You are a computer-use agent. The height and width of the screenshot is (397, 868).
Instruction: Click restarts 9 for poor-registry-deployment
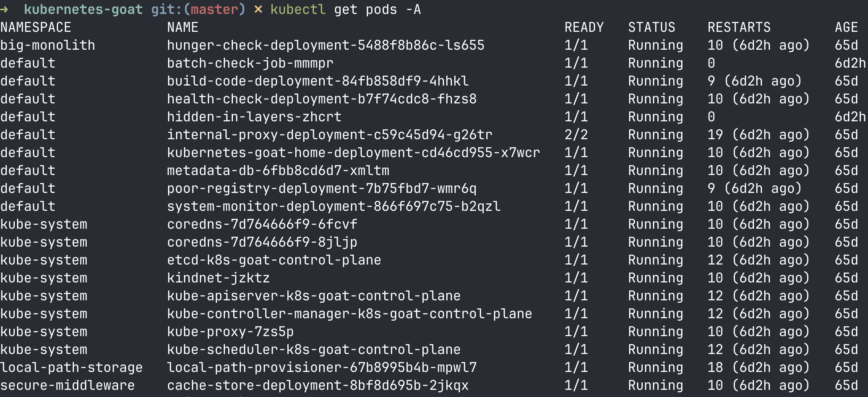711,188
